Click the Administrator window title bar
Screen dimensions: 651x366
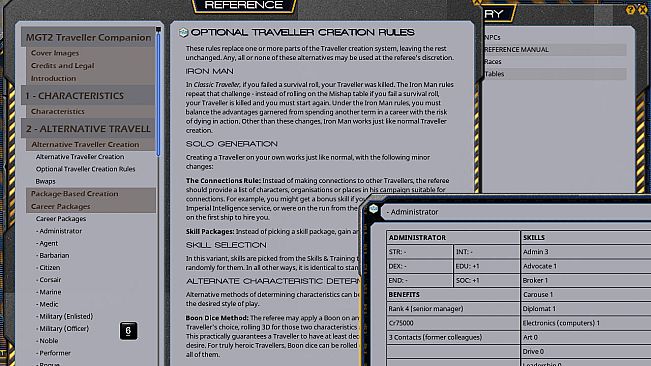515,212
